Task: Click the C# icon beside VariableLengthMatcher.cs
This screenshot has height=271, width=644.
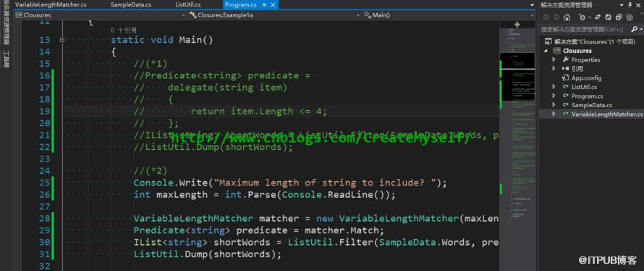Action: click(566, 114)
